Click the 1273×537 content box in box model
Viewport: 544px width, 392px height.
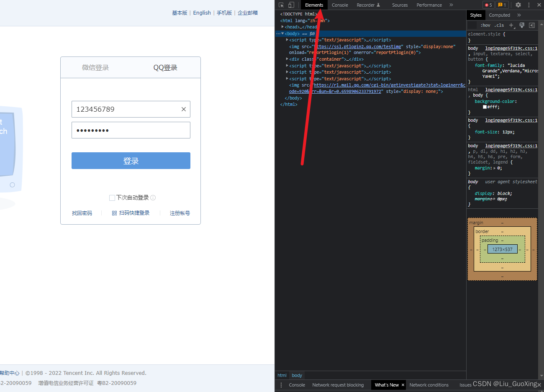(x=503, y=249)
